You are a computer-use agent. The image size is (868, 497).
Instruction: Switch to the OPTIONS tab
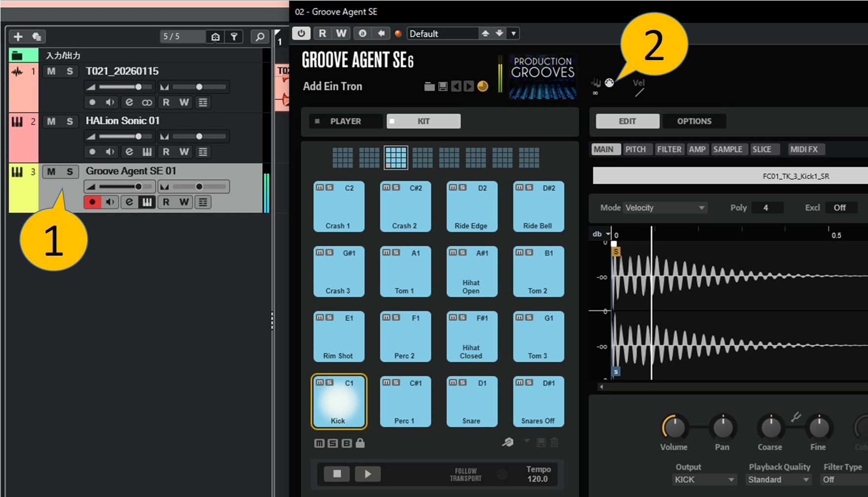694,121
